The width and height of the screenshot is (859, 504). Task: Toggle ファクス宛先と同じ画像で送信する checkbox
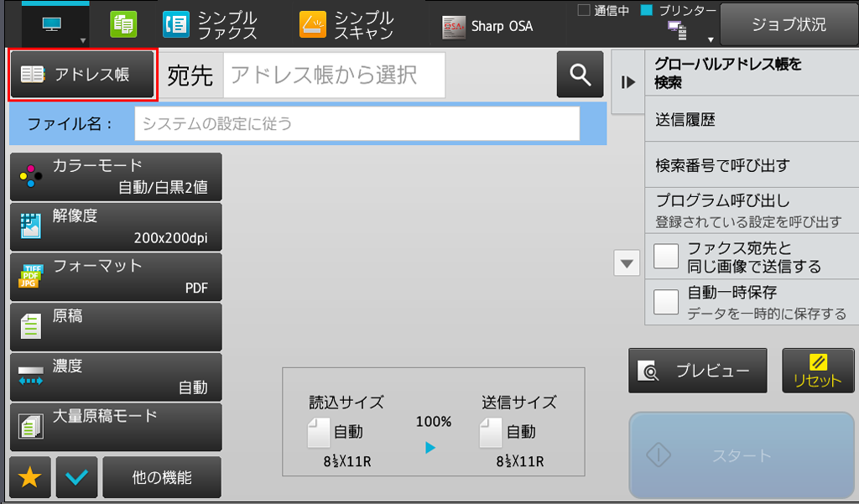point(666,257)
